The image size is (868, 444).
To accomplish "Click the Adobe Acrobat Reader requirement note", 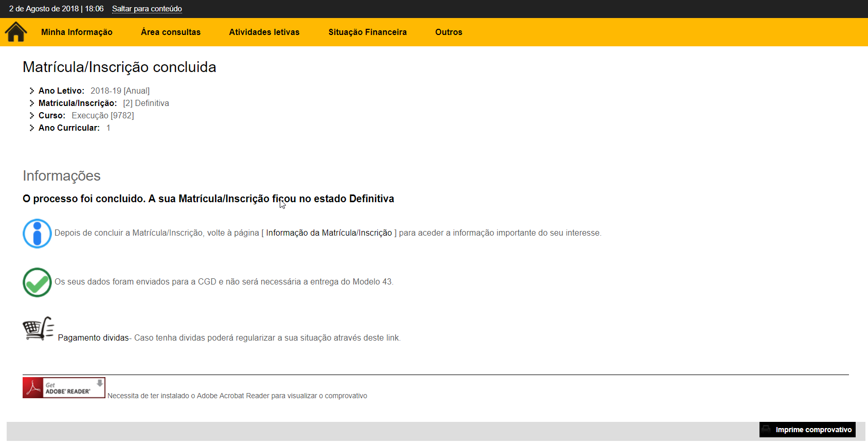I will pos(237,396).
